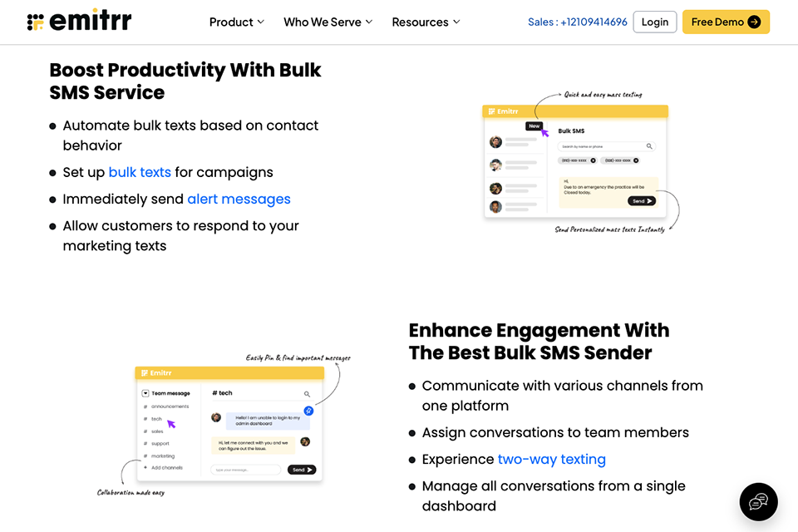Viewport: 798px width, 532px height.
Task: Collapse the Team message dropdown in illustration
Action: click(145, 393)
